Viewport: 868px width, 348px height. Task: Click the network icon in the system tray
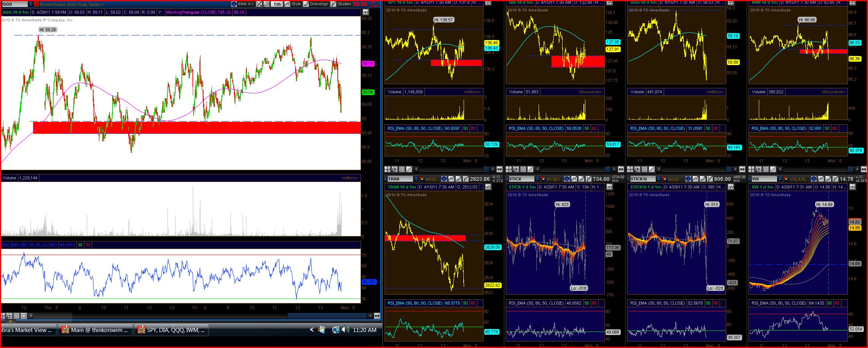pyautogui.click(x=336, y=330)
